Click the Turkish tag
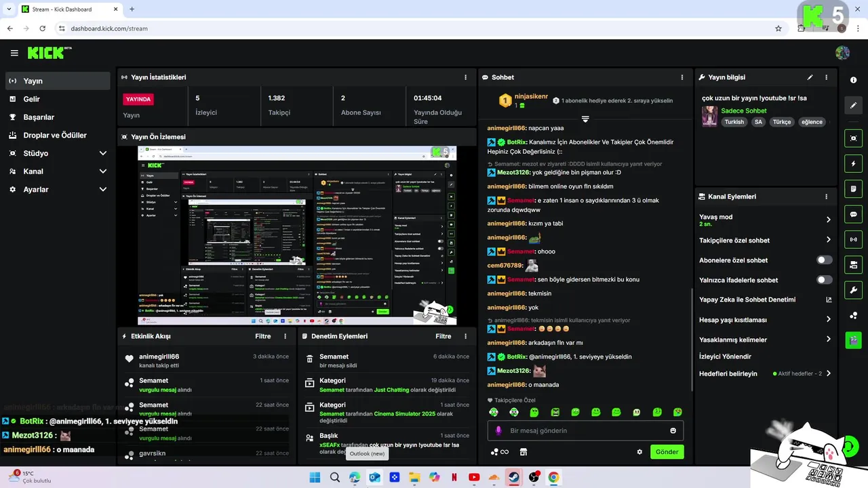This screenshot has height=488, width=868. pos(734,122)
